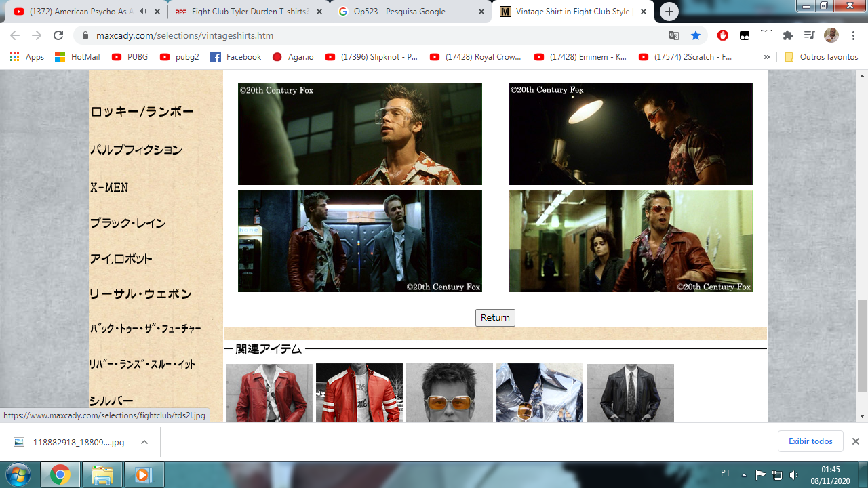Open the black leather coat related item

click(x=631, y=393)
